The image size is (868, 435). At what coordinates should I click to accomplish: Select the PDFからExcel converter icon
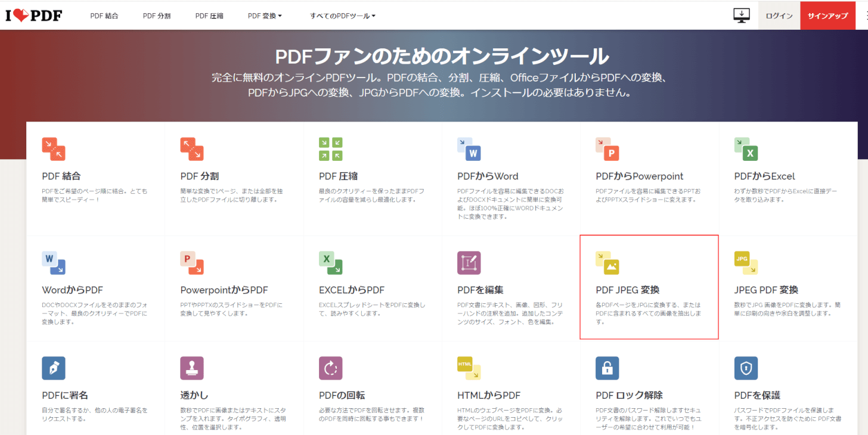click(x=746, y=149)
